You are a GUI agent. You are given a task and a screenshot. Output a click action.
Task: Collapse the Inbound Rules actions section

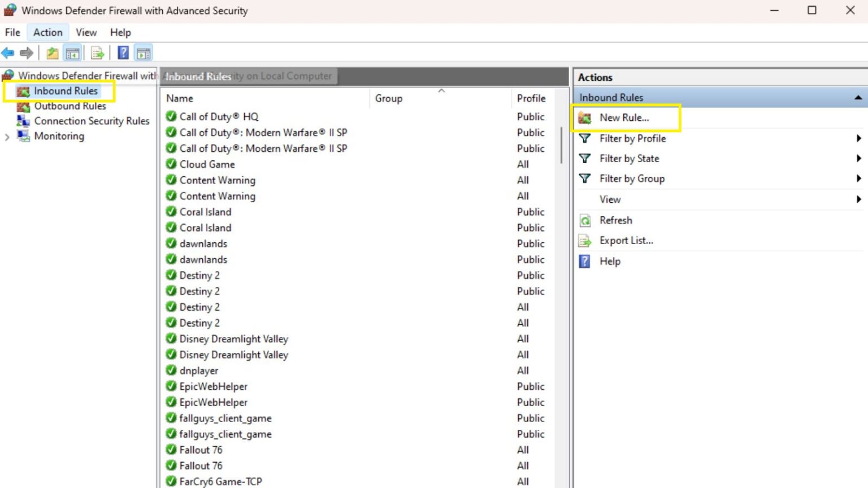(858, 98)
